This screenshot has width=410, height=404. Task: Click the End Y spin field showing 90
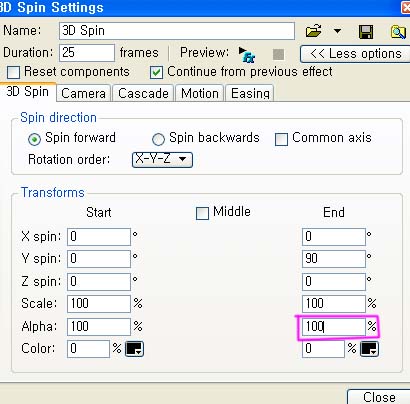point(334,259)
